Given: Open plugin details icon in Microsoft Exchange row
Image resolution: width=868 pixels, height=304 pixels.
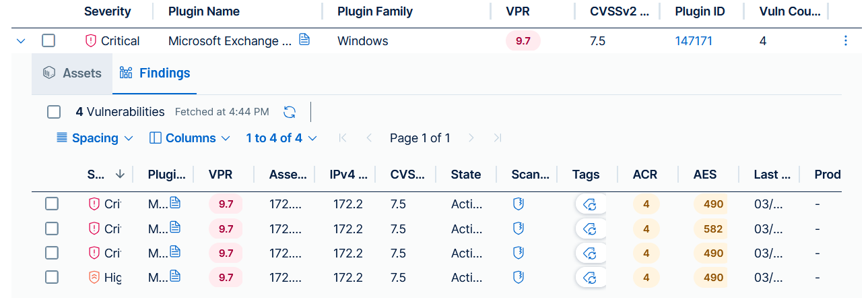Looking at the screenshot, I should tap(304, 40).
